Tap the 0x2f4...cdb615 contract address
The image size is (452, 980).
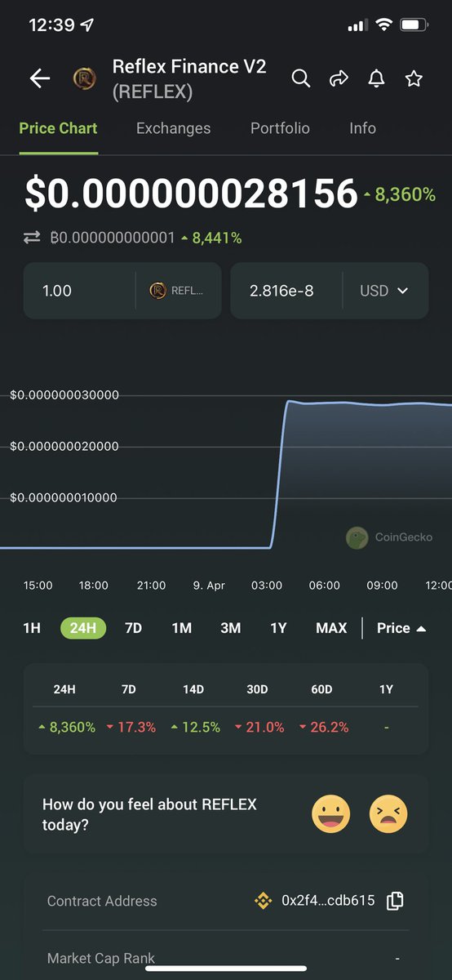pyautogui.click(x=328, y=901)
